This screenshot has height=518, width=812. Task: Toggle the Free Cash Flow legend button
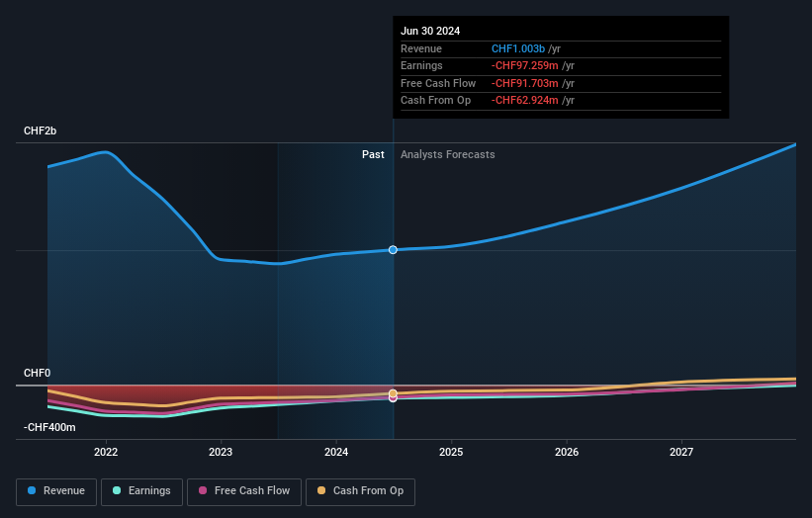pos(244,491)
